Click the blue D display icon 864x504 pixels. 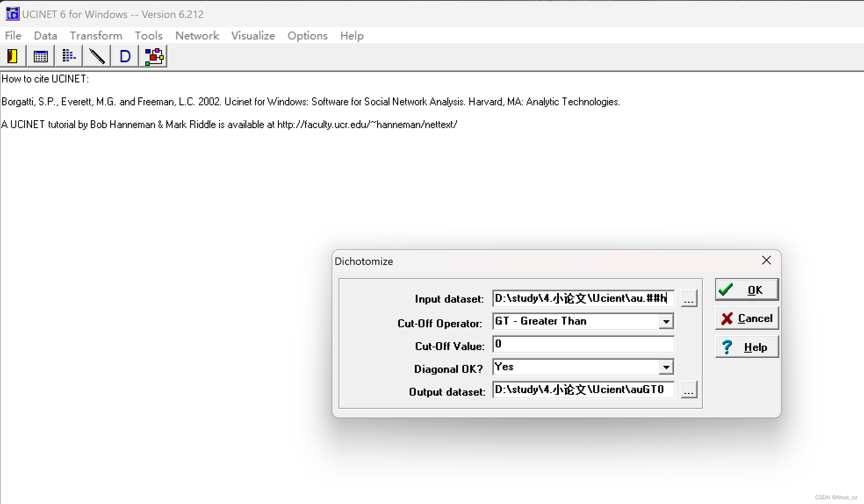(x=125, y=56)
